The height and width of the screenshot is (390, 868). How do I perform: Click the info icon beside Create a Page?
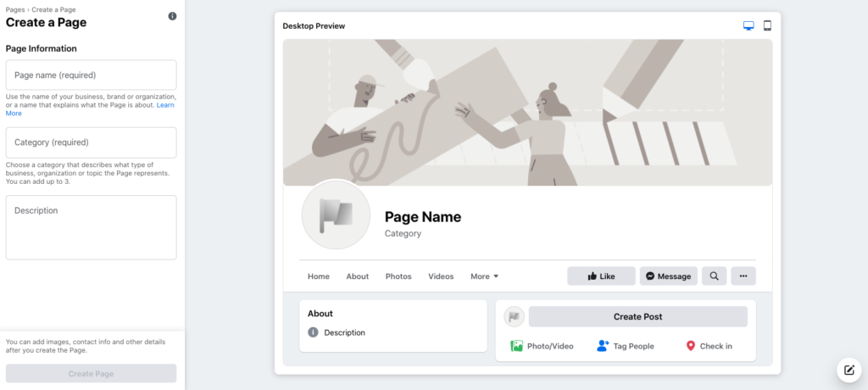[x=172, y=16]
